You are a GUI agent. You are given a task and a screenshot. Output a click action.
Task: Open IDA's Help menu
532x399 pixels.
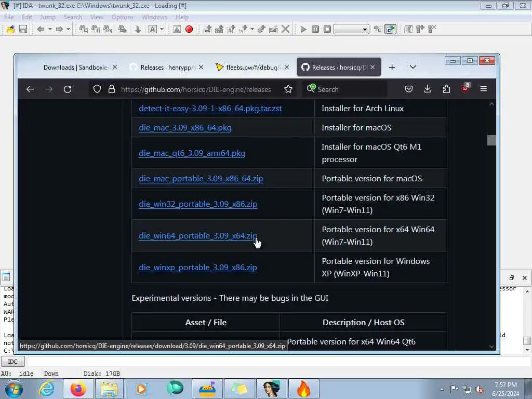pyautogui.click(x=182, y=17)
